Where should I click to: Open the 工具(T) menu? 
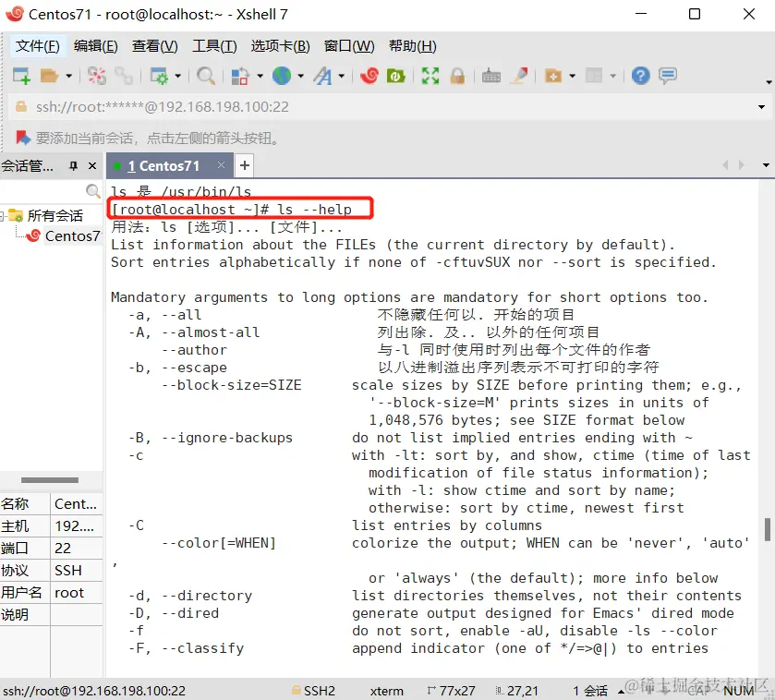point(214,46)
